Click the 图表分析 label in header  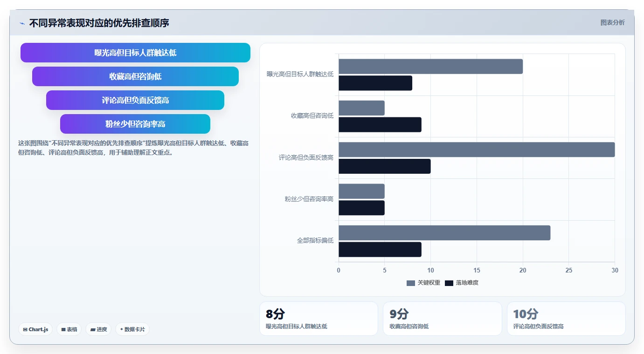pos(612,22)
